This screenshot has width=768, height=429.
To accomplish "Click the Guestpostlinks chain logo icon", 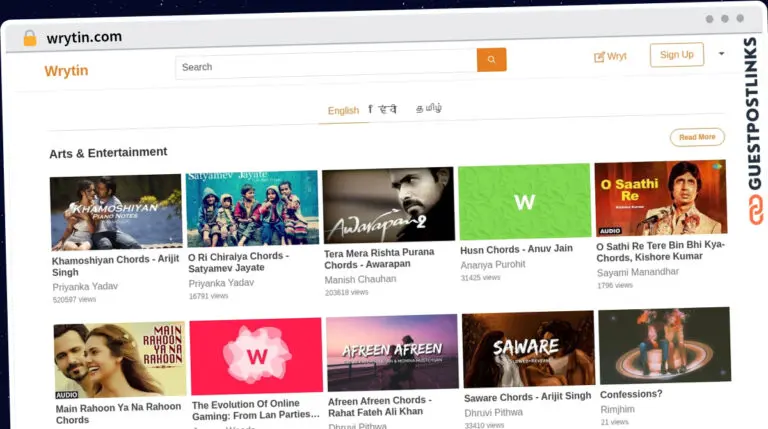I will coord(753,208).
